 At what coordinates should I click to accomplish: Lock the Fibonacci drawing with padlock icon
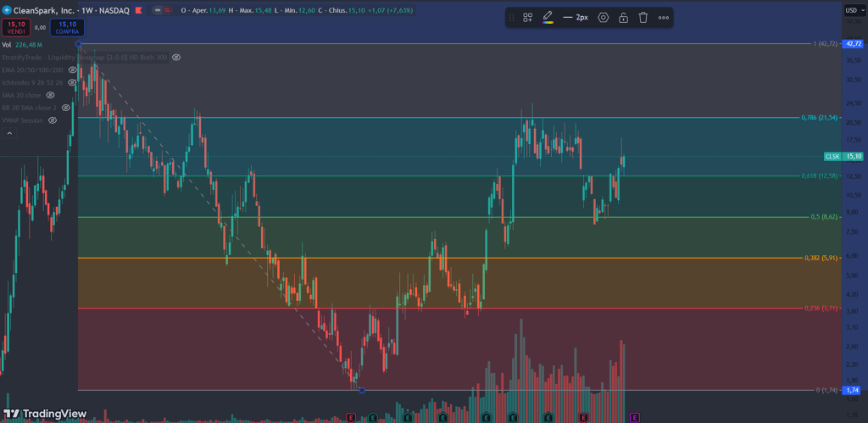[x=623, y=17]
